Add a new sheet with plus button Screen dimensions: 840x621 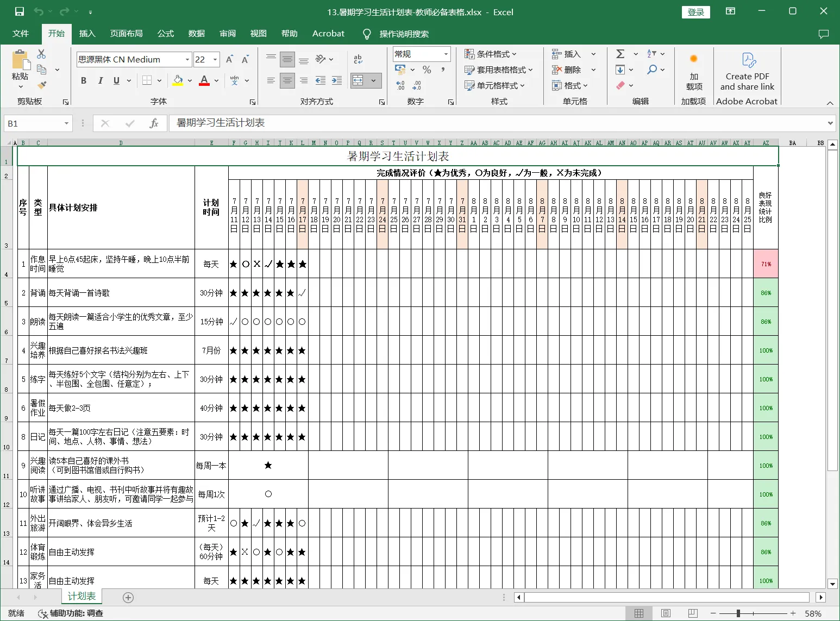128,598
